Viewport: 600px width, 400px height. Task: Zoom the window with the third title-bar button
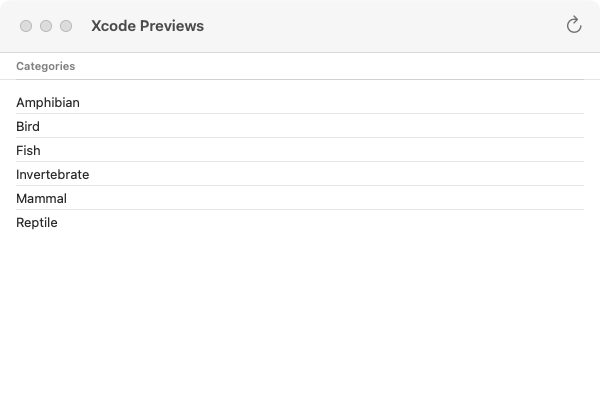pyautogui.click(x=66, y=26)
